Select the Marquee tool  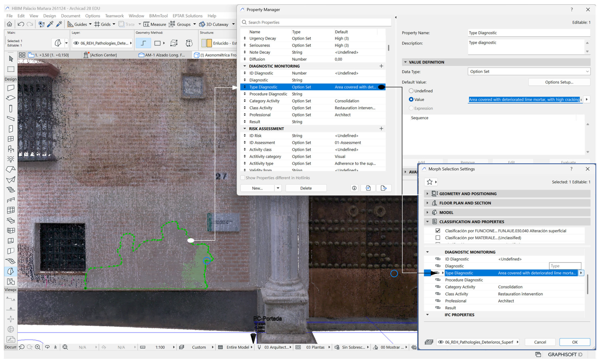[x=11, y=69]
